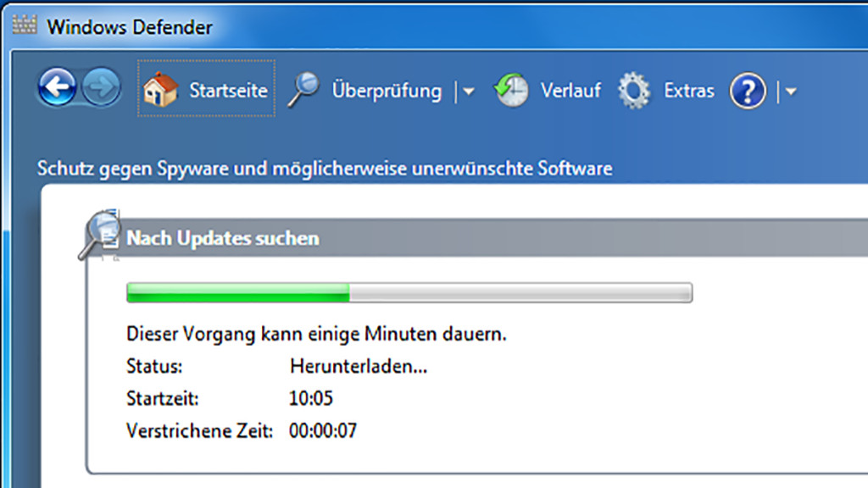Click the Status label
The width and height of the screenshot is (868, 488).
(154, 366)
